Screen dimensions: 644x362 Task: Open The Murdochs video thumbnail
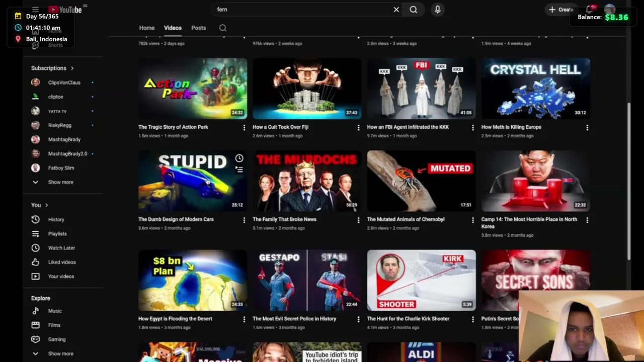tap(307, 181)
